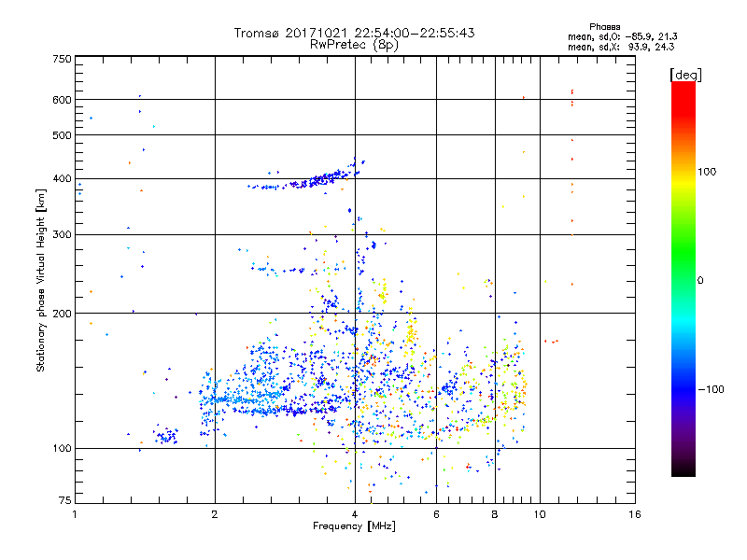Screen dimensions: 747x560
Task: Click the 'Phases' statistics header
Action: tap(604, 27)
